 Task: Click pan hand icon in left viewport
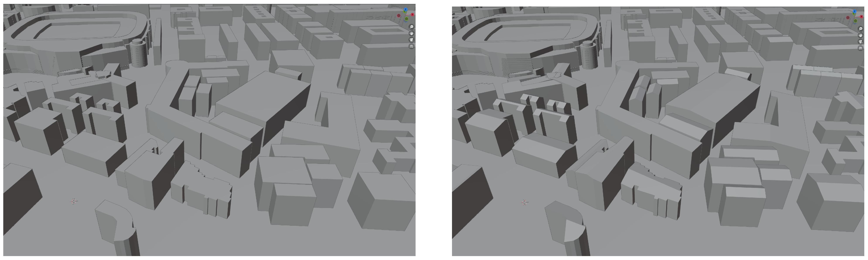pyautogui.click(x=411, y=33)
